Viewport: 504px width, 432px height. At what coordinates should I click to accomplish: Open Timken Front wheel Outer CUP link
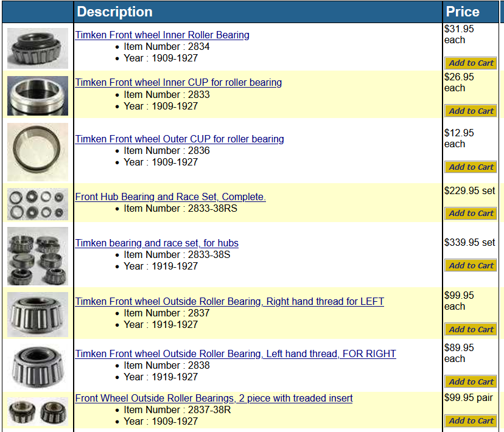[180, 139]
